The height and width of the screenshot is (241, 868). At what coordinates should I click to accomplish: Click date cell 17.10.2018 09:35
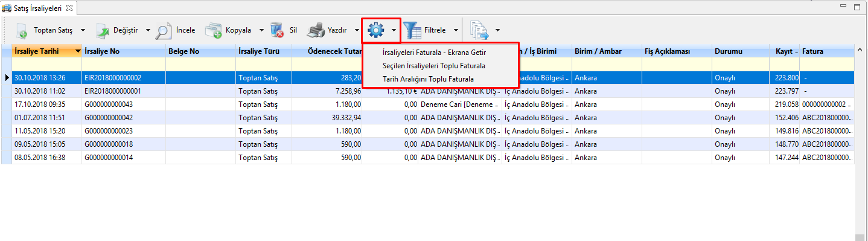[x=47, y=104]
